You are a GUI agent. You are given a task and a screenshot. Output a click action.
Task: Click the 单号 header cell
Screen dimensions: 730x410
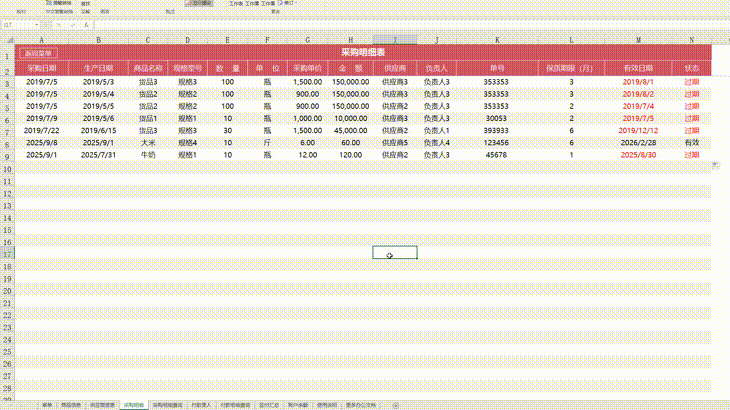pyautogui.click(x=497, y=68)
